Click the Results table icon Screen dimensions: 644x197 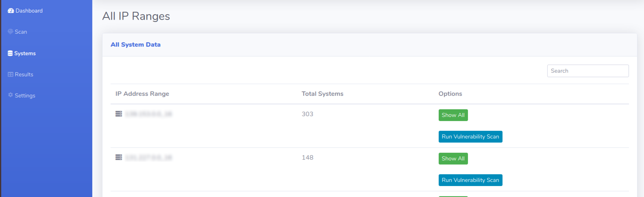10,74
